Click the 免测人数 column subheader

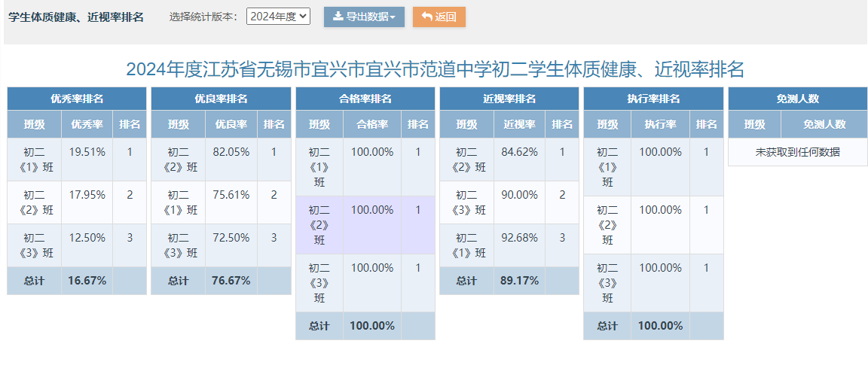point(824,124)
